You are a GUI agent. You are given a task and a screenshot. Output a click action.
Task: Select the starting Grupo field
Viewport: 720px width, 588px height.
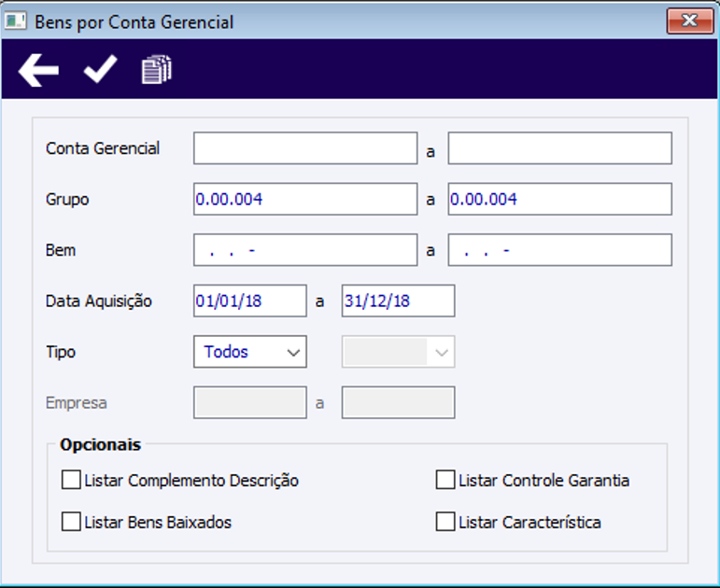click(305, 199)
